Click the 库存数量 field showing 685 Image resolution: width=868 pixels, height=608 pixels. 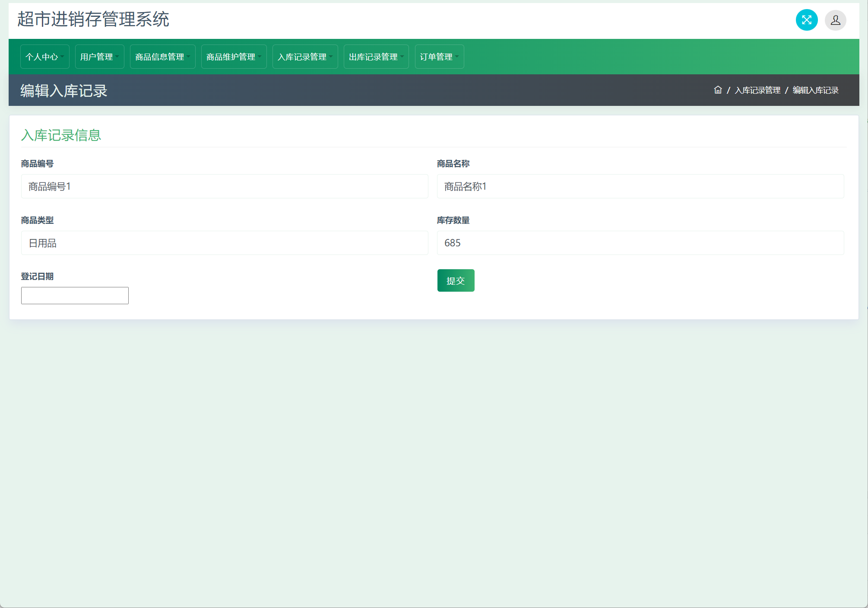tap(640, 243)
